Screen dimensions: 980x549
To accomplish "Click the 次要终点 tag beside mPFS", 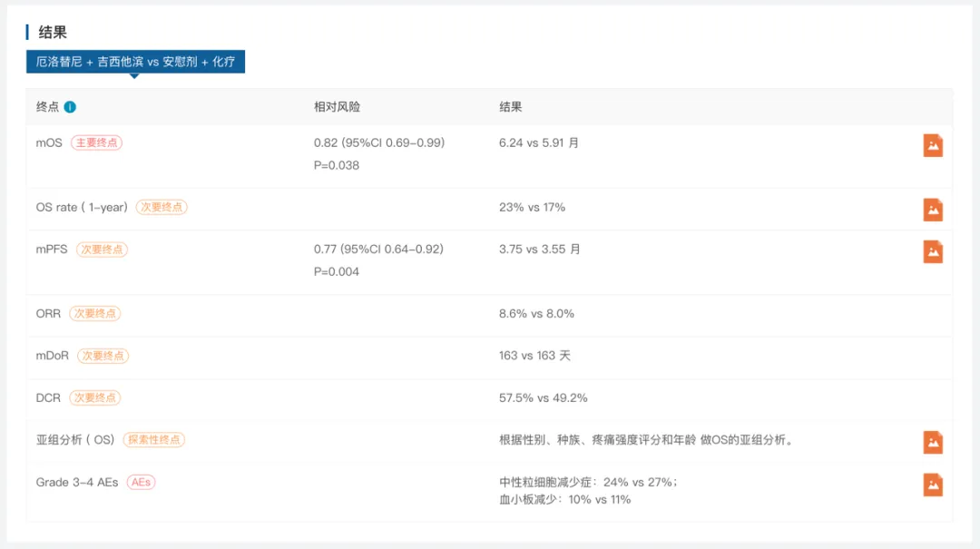I will click(102, 250).
